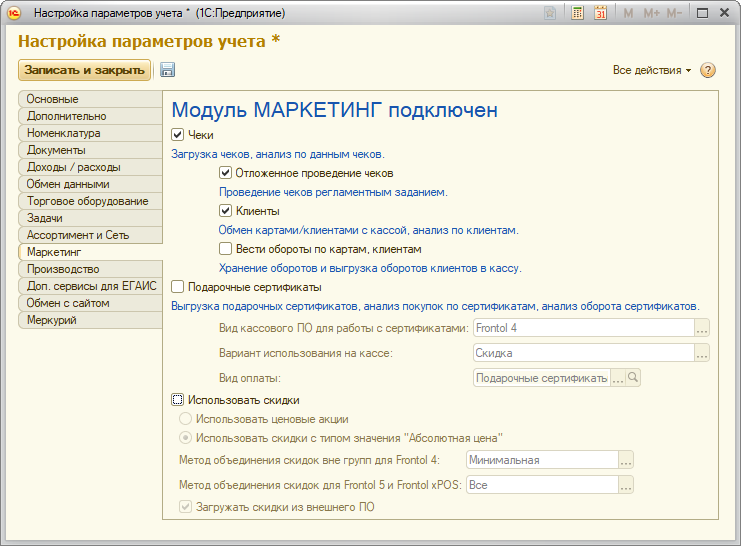This screenshot has height=546, width=741.
Task: Toggle the Клиенты checkbox
Action: click(x=225, y=211)
